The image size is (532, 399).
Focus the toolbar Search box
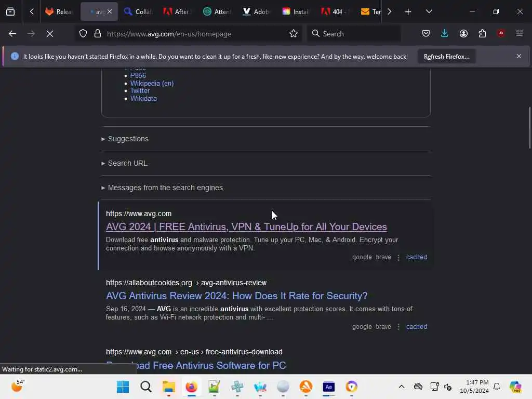tap(354, 34)
